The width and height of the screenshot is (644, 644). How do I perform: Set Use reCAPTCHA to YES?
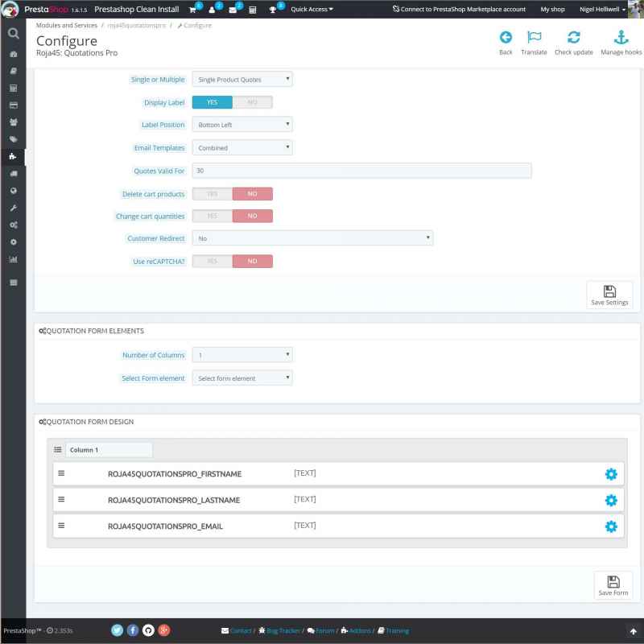click(212, 261)
